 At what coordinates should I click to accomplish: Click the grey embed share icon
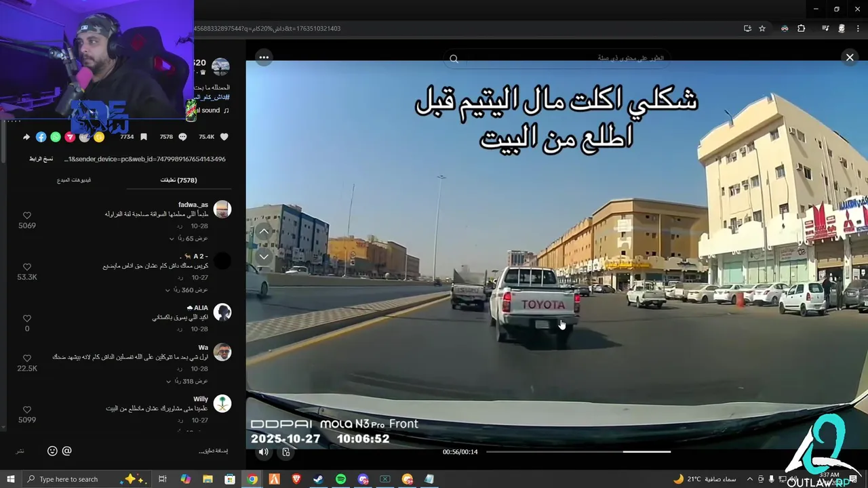84,137
